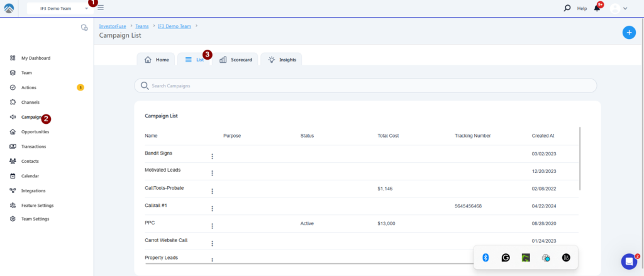Switch to the Insights tab
This screenshot has height=276, width=644.
pyautogui.click(x=281, y=59)
